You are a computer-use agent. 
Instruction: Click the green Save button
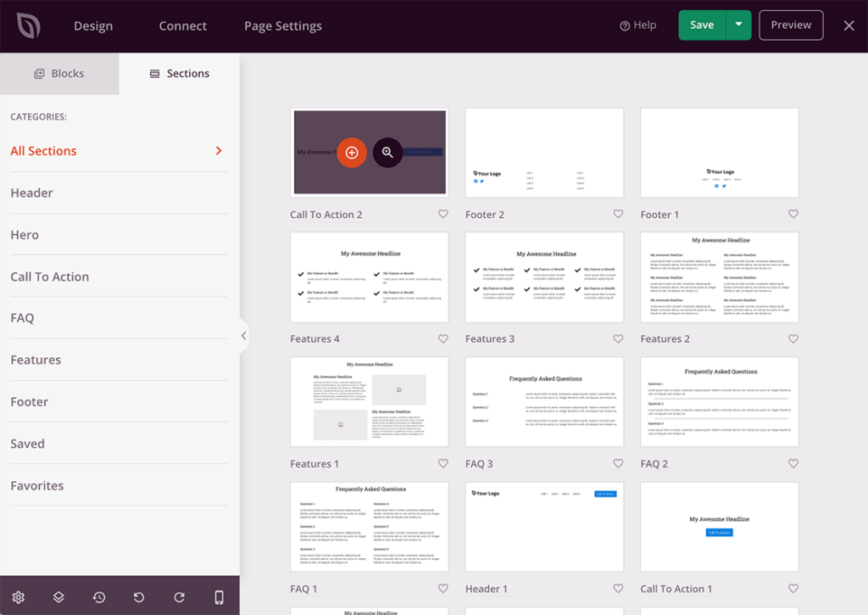pos(701,25)
